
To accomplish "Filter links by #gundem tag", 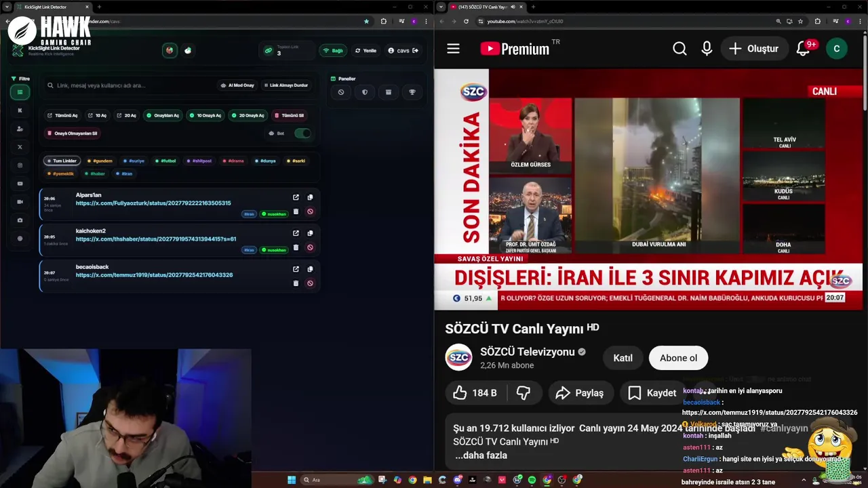I will click(100, 161).
